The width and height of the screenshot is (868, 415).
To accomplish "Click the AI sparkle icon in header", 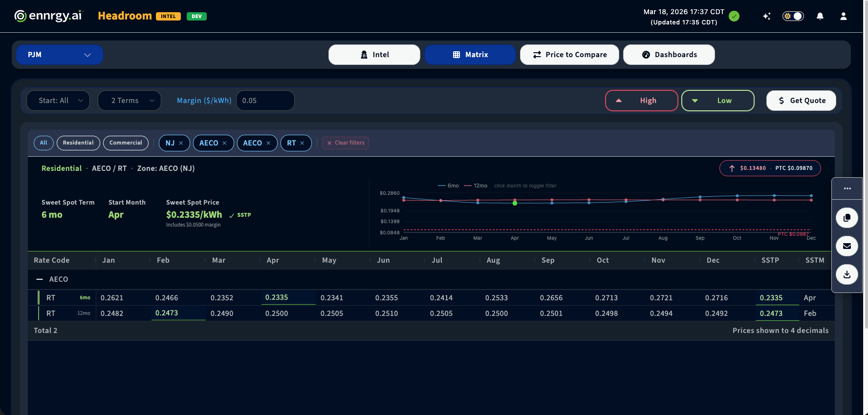I will tap(766, 16).
